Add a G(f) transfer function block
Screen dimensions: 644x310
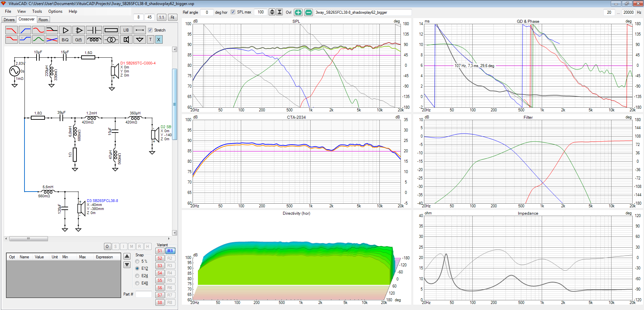(78, 40)
